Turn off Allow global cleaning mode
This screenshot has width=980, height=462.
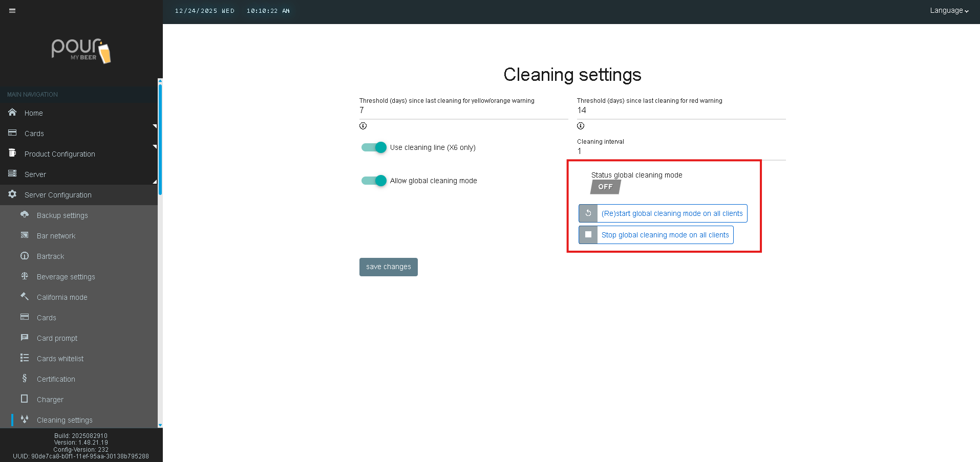point(374,181)
